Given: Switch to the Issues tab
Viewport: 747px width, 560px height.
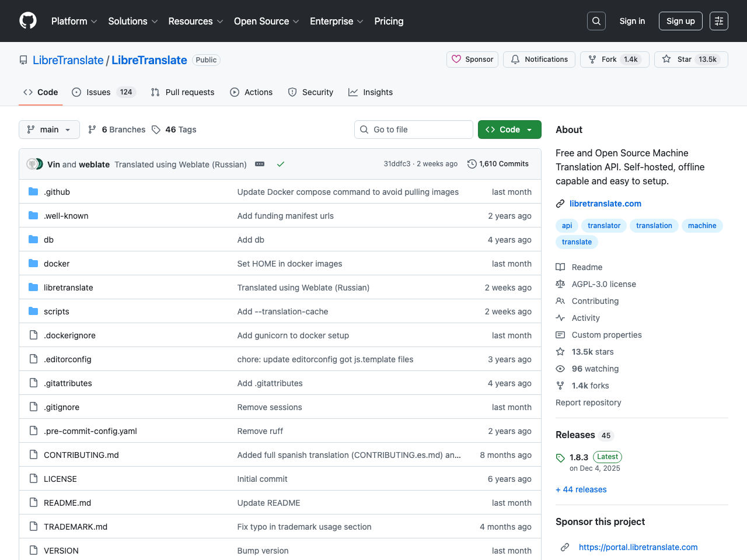Looking at the screenshot, I should (103, 92).
